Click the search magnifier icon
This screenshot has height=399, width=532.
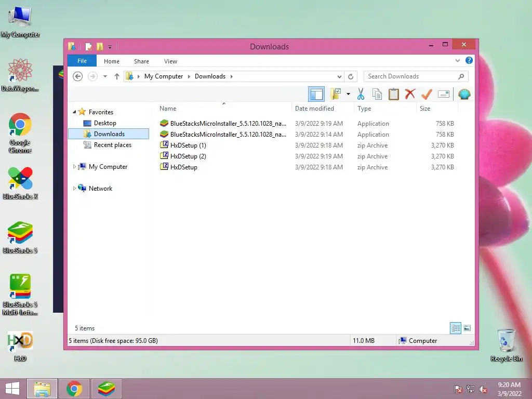(x=461, y=76)
